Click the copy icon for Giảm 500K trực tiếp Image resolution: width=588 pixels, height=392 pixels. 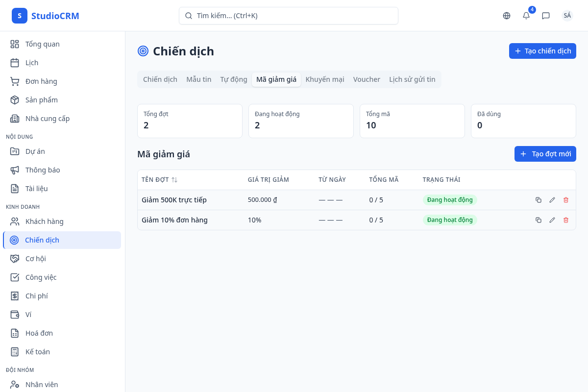coord(539,200)
